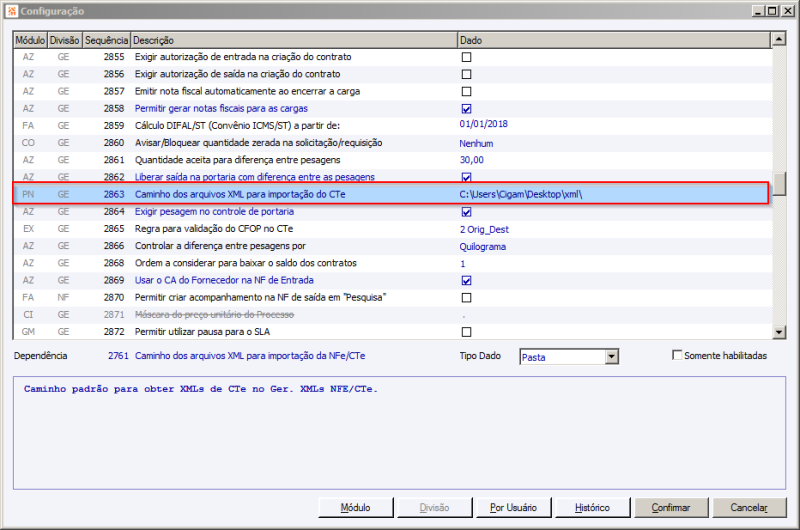Click the Por Usuário button

point(513,508)
